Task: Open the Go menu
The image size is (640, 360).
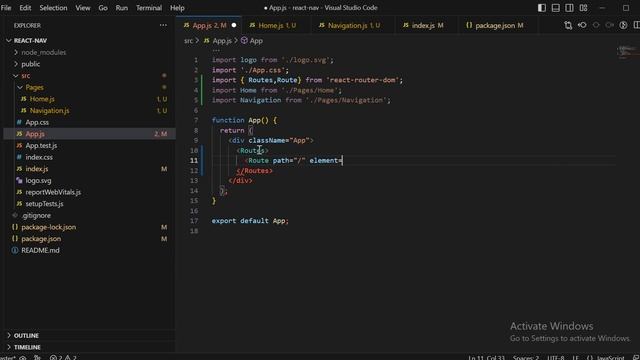Action: (103, 8)
